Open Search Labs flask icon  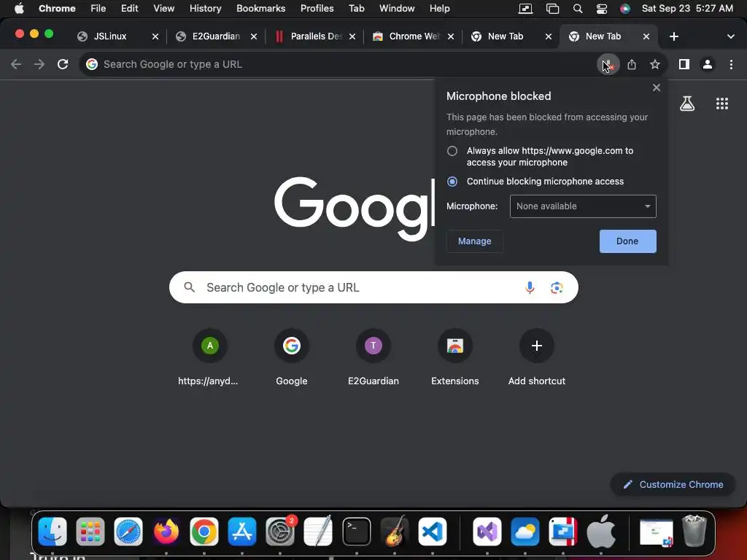pos(687,104)
